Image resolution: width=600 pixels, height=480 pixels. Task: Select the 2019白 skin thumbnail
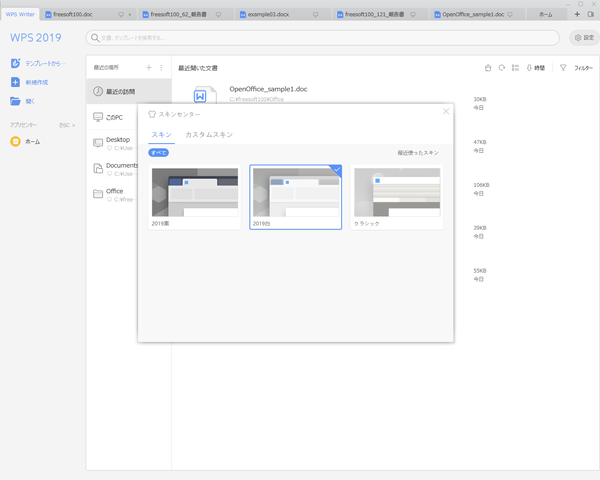295,197
